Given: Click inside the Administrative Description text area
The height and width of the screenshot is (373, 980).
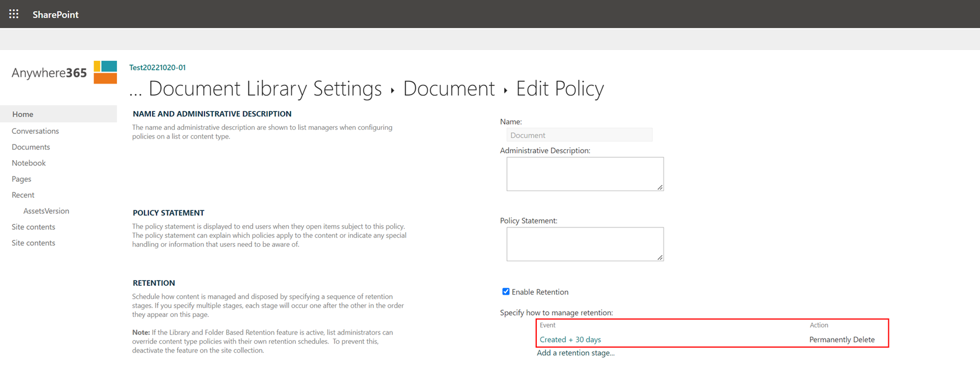Looking at the screenshot, I should (x=585, y=174).
